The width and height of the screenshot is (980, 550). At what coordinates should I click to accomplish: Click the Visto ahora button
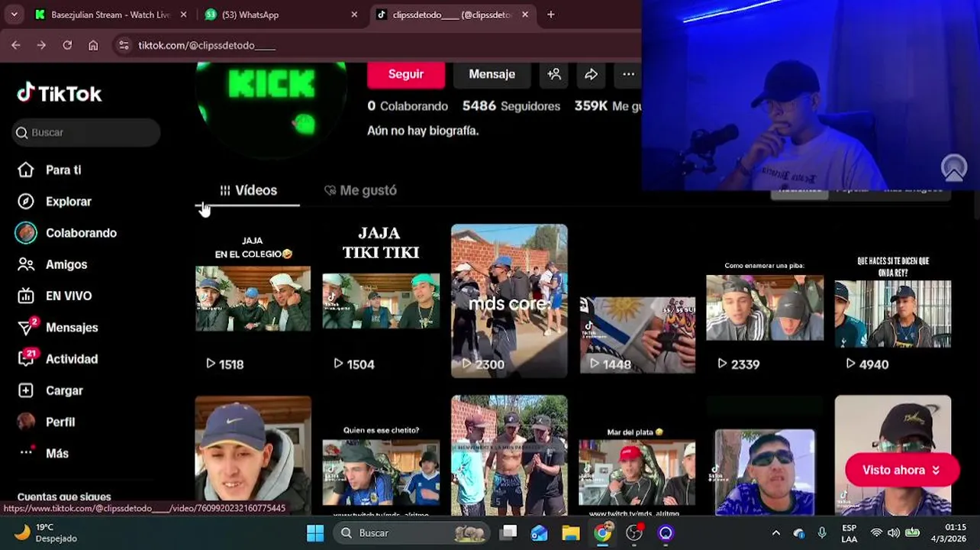901,470
